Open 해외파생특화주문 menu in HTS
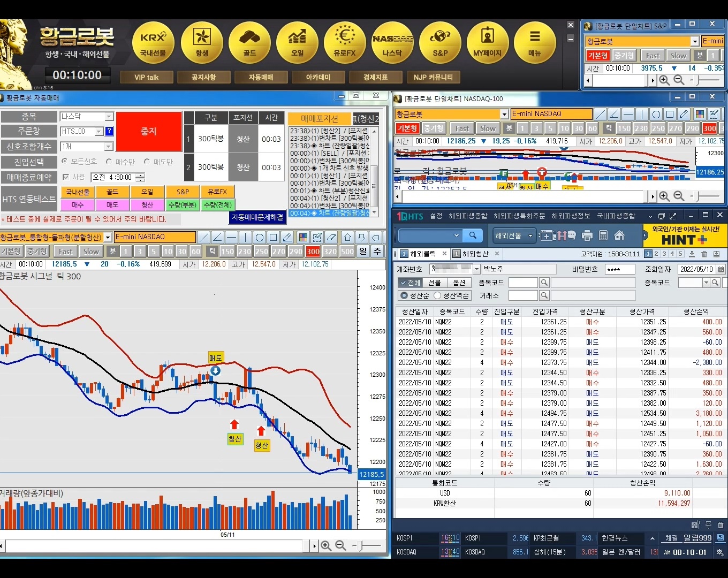Viewport: 728px width, 578px height. click(x=519, y=216)
